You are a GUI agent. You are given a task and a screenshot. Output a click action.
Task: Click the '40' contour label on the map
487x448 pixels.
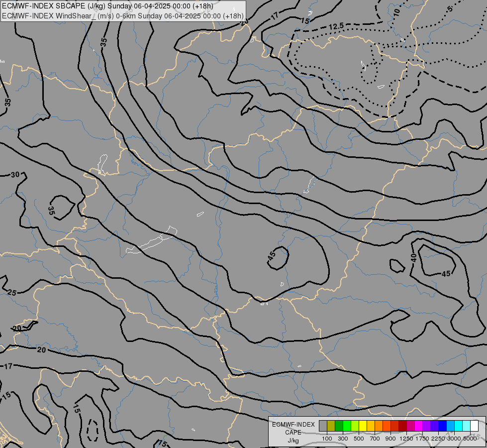pyautogui.click(x=413, y=258)
